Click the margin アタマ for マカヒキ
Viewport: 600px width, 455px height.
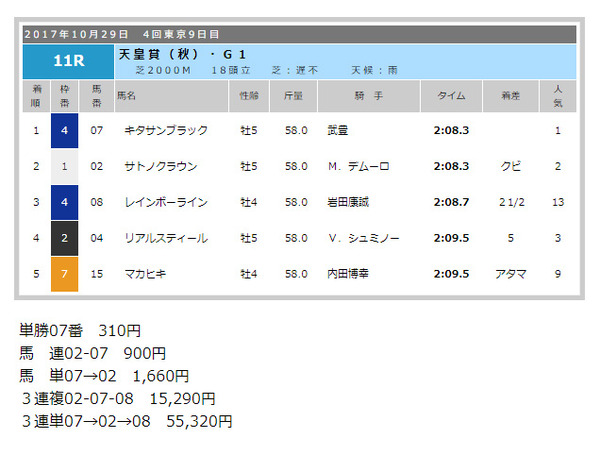pos(511,274)
